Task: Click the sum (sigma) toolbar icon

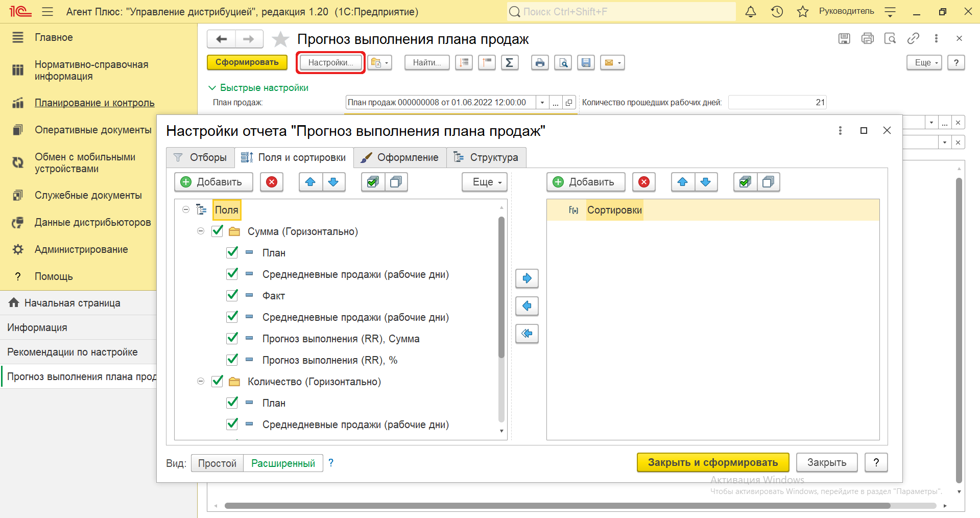Action: 509,62
